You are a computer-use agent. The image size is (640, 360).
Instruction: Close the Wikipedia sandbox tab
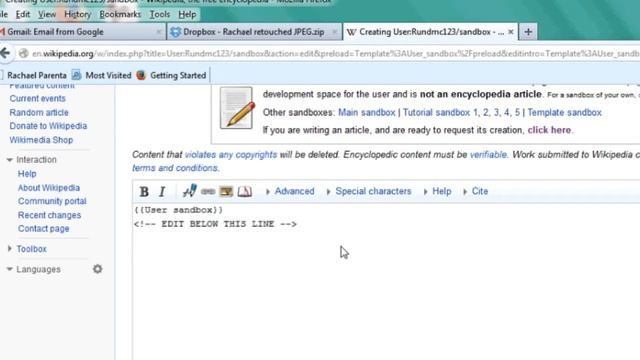point(511,32)
